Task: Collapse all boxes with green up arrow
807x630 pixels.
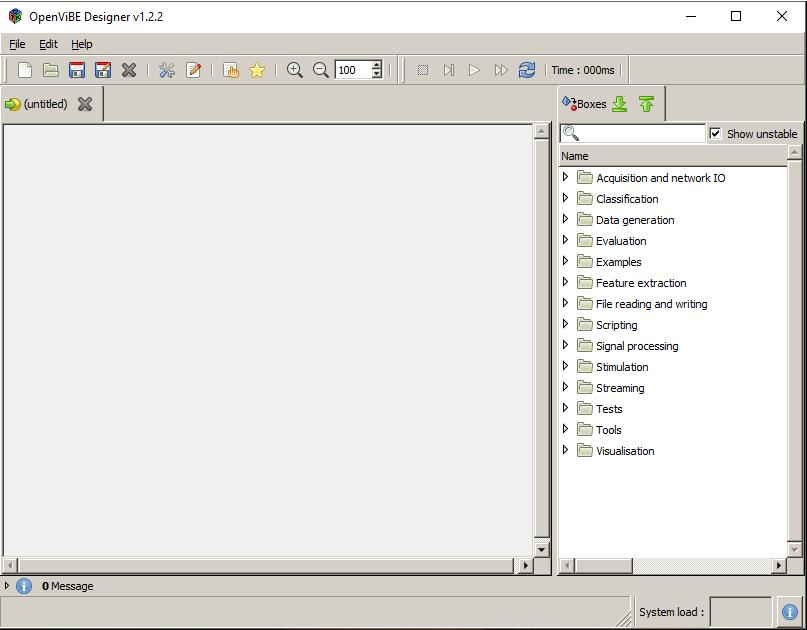Action: point(646,104)
